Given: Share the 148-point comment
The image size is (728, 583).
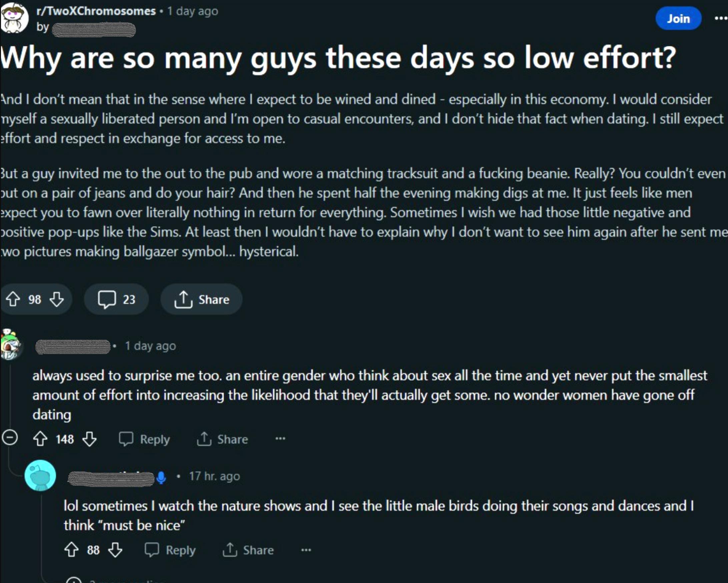Looking at the screenshot, I should point(223,439).
